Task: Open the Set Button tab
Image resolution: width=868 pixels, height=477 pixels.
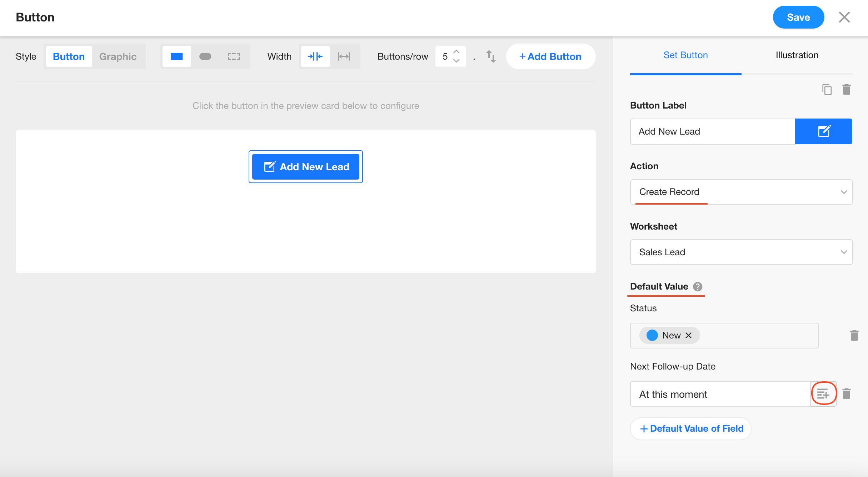Action: 685,55
